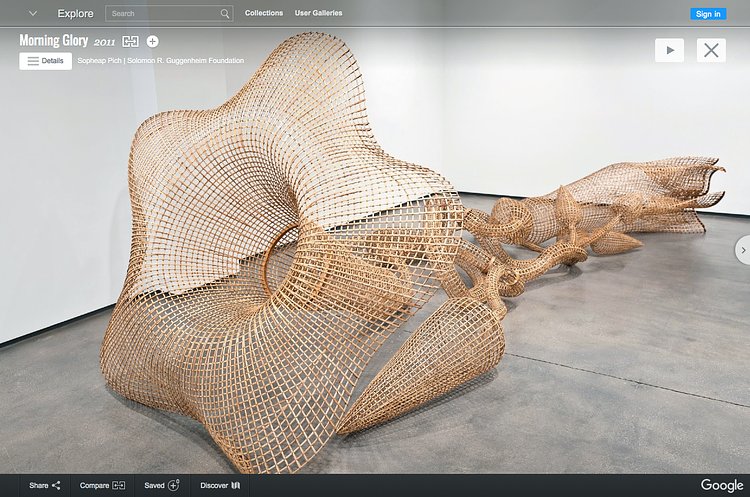750x497 pixels.
Task: Start the slideshow play button
Action: [x=669, y=50]
